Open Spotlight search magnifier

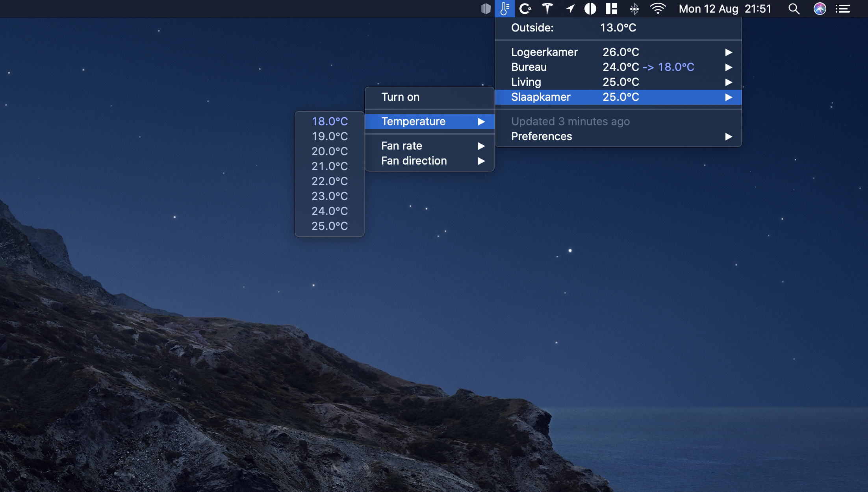pyautogui.click(x=794, y=9)
